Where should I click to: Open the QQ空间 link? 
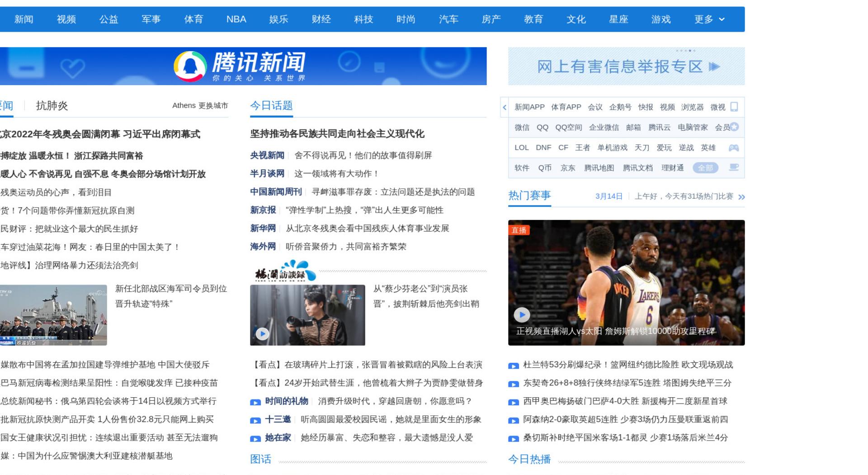click(568, 127)
